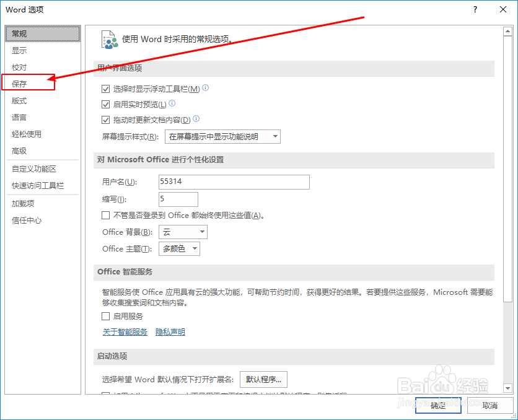Click the 取消 button
The width and height of the screenshot is (518, 420).
[x=490, y=405]
